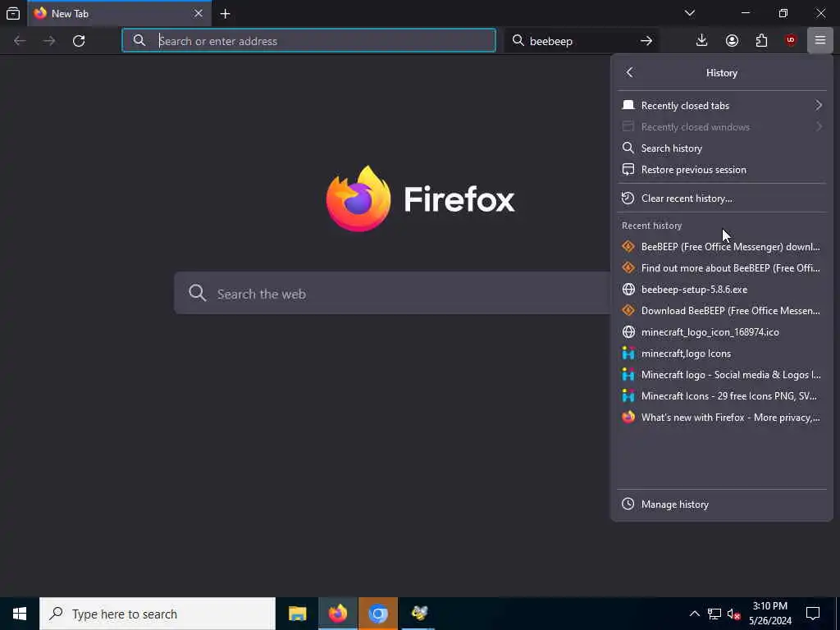Show hidden system tray icons

point(694,614)
